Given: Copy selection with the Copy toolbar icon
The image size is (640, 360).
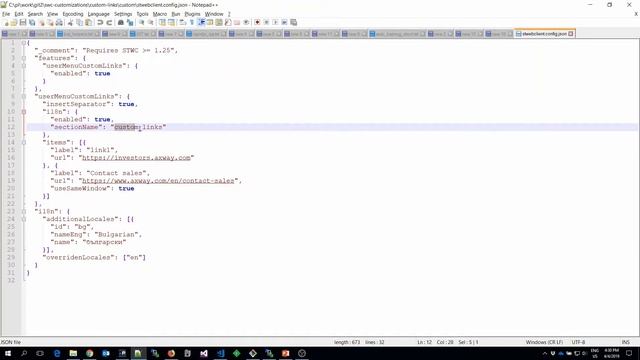Looking at the screenshot, I should pyautogui.click(x=80, y=22).
